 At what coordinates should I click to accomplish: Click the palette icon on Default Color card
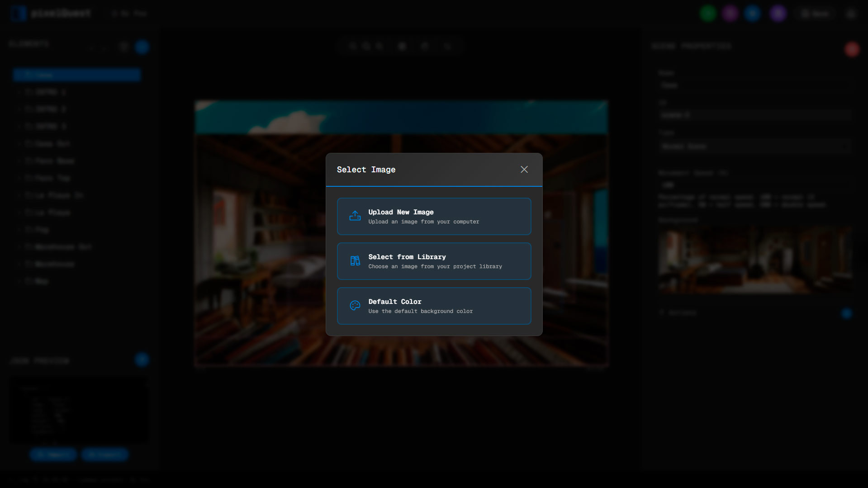point(355,305)
